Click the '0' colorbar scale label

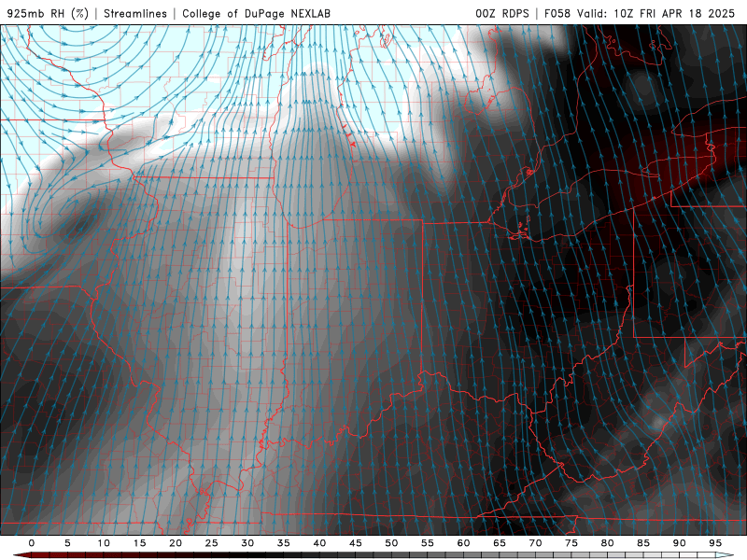click(32, 543)
